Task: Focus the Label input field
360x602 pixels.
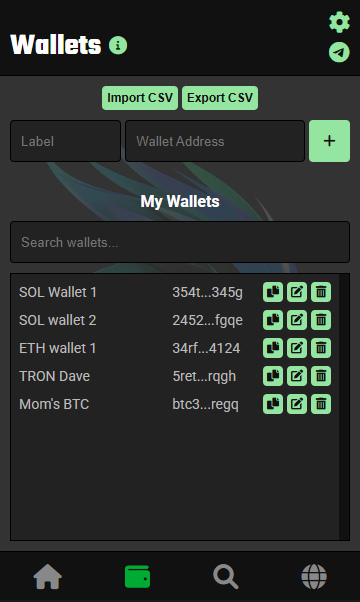Action: [x=66, y=141]
